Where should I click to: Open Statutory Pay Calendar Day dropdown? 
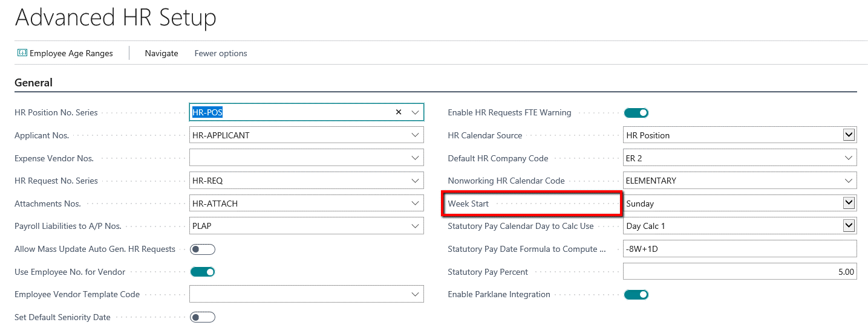point(849,226)
